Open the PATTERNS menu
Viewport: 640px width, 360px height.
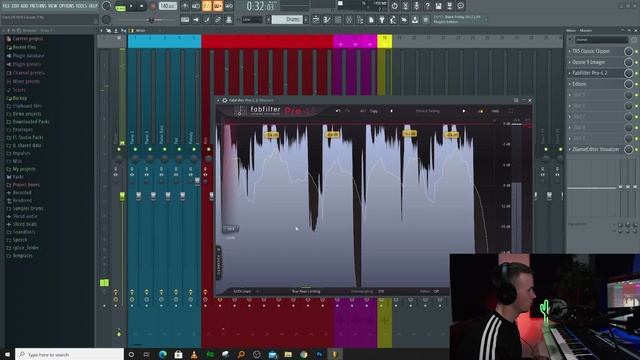coord(39,6)
